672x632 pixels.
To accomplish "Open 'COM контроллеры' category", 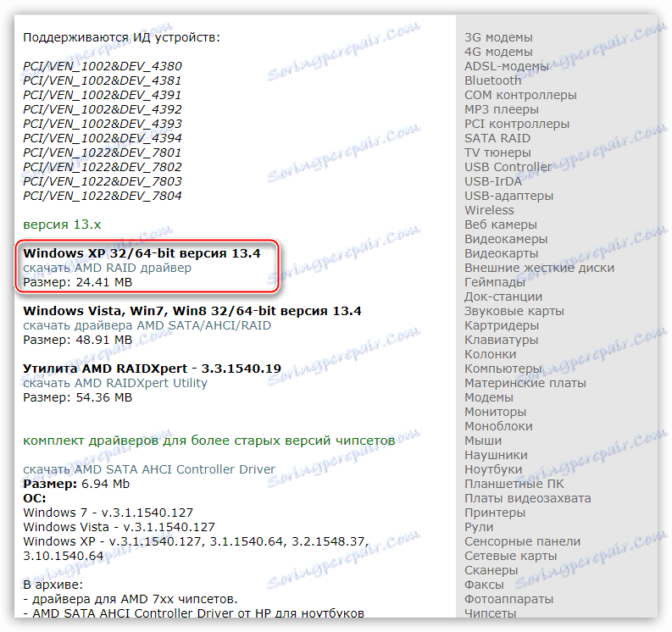I will 520,95.
